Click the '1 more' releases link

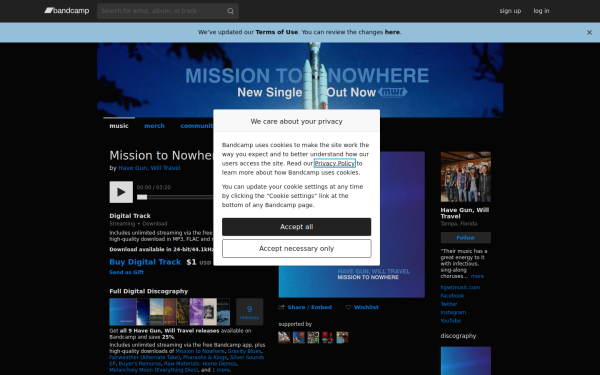click(x=221, y=370)
